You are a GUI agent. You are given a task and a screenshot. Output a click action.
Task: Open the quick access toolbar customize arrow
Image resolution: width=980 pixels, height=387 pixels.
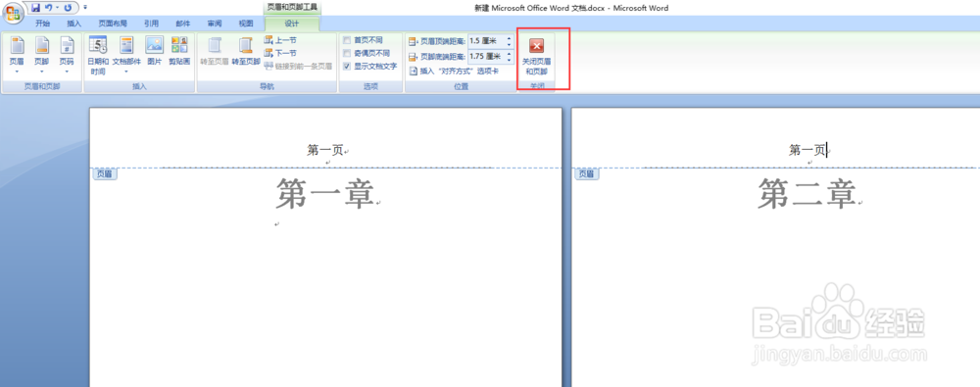click(x=85, y=8)
